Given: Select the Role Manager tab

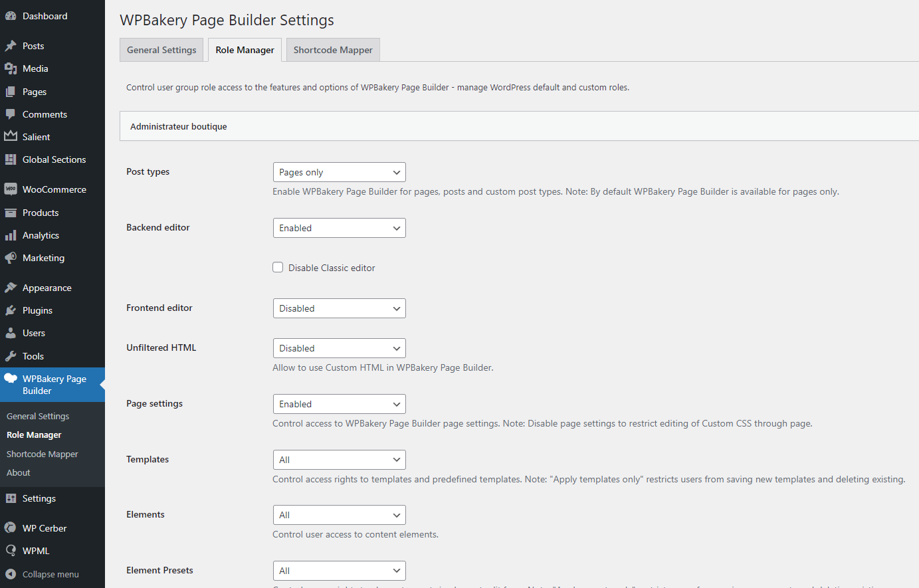Looking at the screenshot, I should (x=245, y=50).
